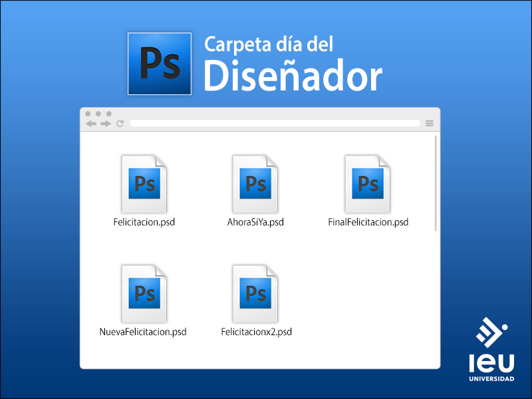Open the Felicitacionx2.psd file icon
This screenshot has height=399, width=532.
tap(255, 294)
